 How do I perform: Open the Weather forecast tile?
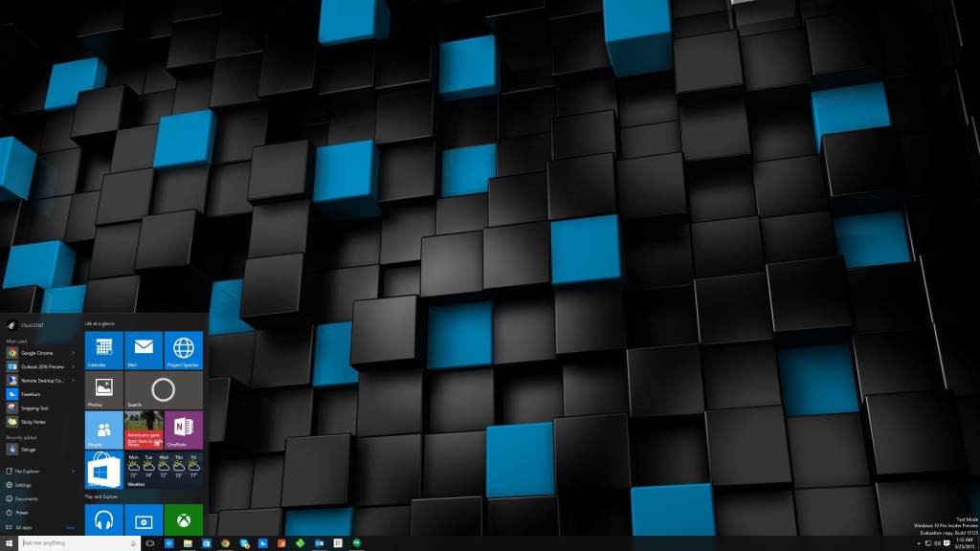point(164,470)
